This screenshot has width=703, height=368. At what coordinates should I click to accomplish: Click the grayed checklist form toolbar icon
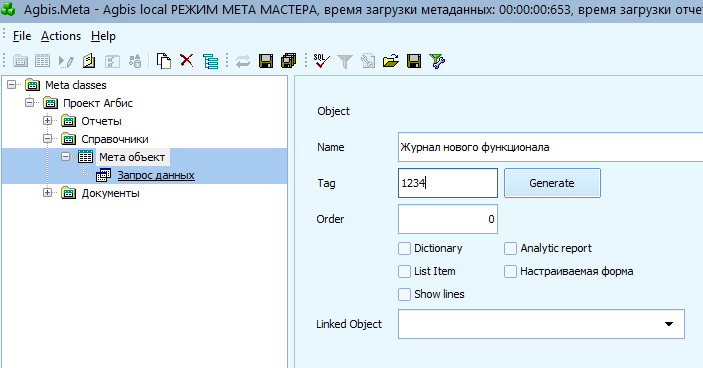(112, 61)
